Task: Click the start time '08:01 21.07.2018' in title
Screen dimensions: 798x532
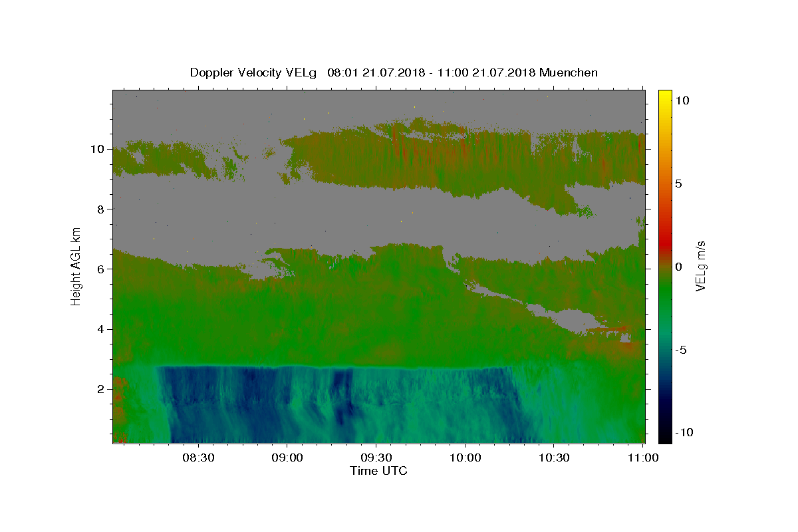Action: pos(376,72)
